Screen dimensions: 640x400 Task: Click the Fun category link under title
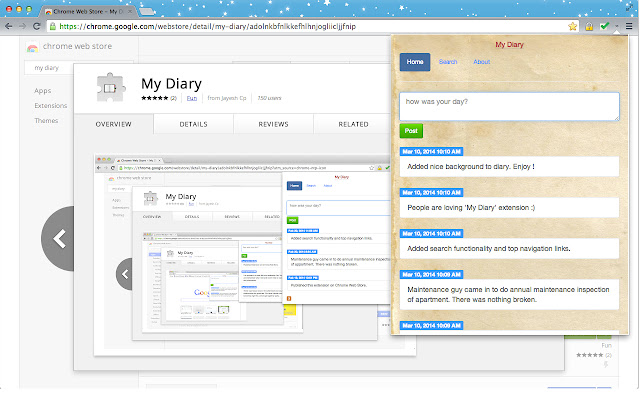point(192,98)
